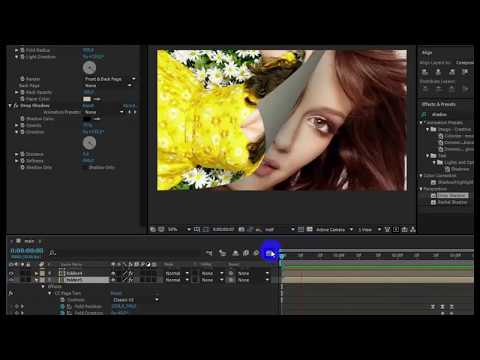Click the Draft 3D icon in the timeline

coord(222,253)
